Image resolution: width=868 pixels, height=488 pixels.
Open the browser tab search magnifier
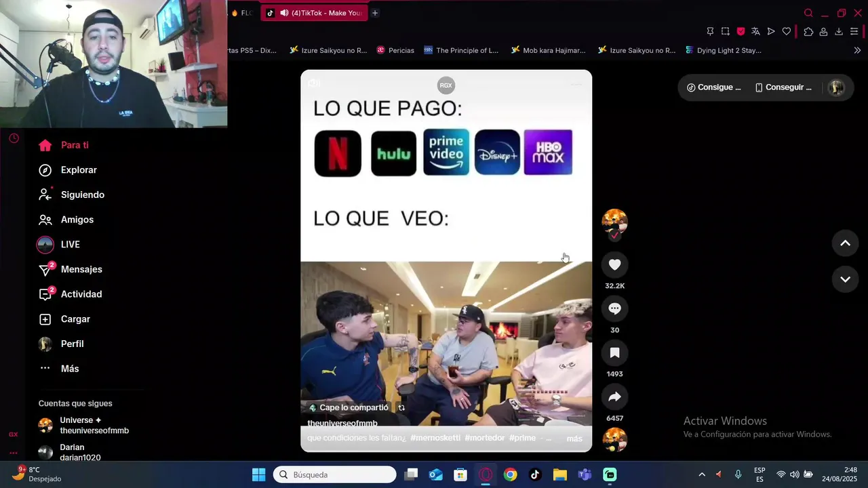808,13
